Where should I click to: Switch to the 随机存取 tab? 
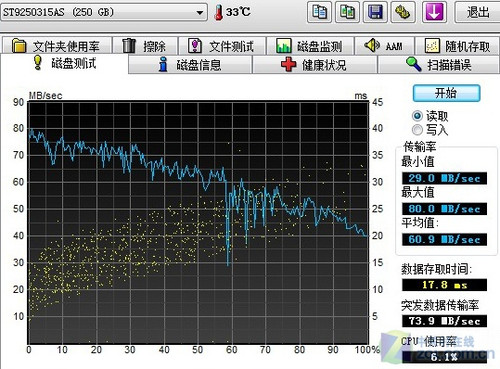[457, 46]
